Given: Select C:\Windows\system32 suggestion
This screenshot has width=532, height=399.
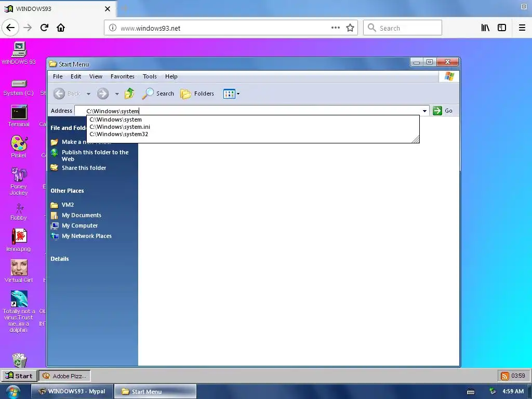Looking at the screenshot, I should [253, 134].
